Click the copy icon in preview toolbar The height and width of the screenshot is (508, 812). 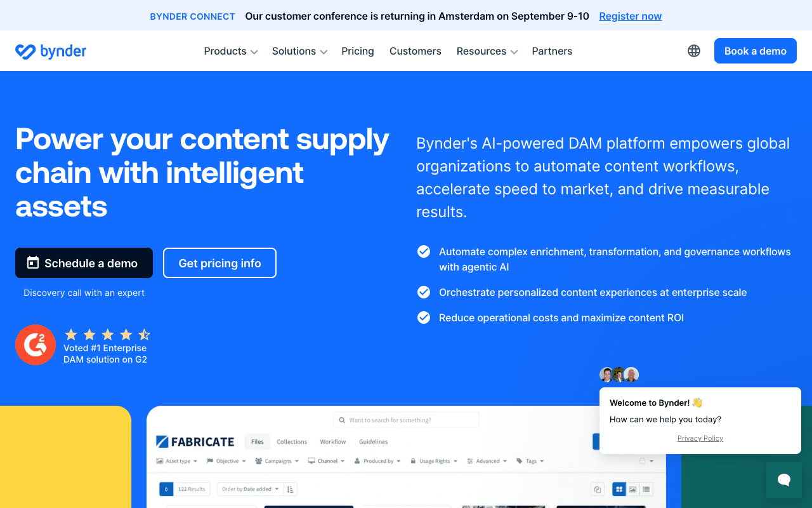click(597, 489)
